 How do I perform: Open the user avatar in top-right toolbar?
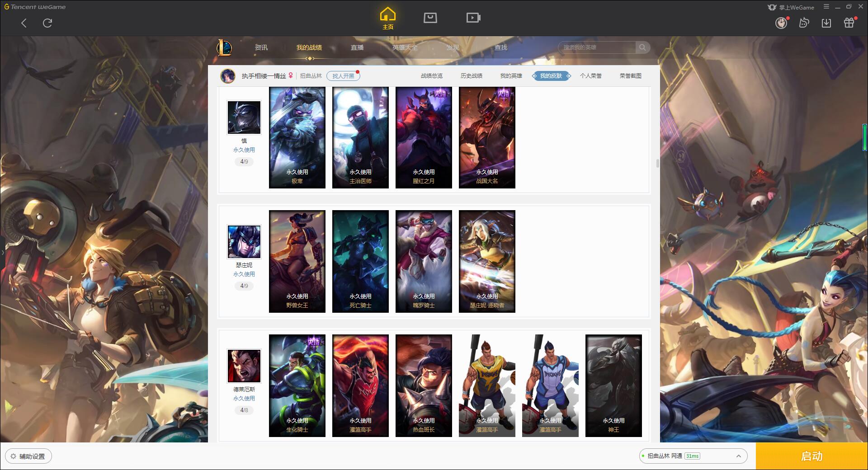tap(782, 23)
